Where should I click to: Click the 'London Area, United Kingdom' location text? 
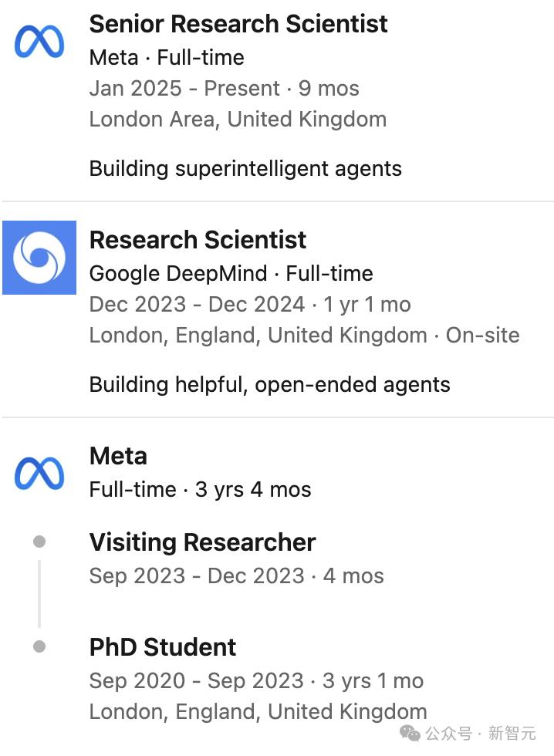238,119
